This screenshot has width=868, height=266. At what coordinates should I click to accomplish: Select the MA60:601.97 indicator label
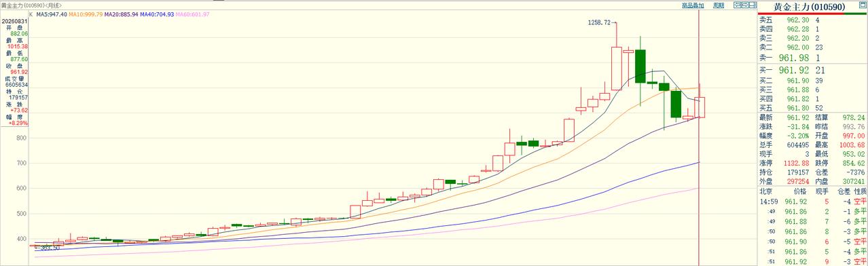coord(192,14)
